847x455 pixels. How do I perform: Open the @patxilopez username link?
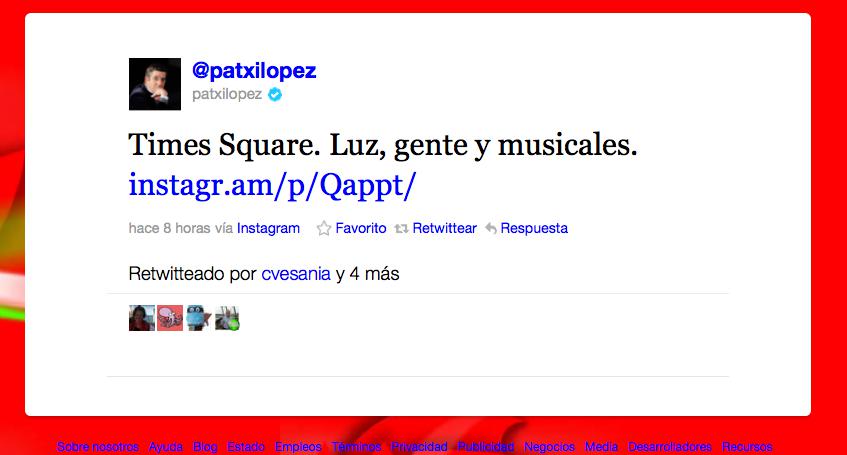click(254, 70)
